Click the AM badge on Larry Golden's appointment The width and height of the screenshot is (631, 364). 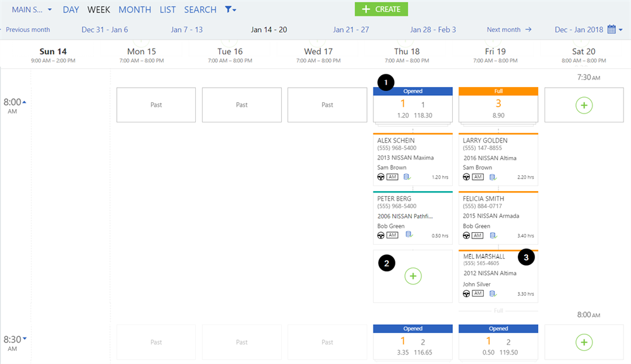[x=478, y=177]
